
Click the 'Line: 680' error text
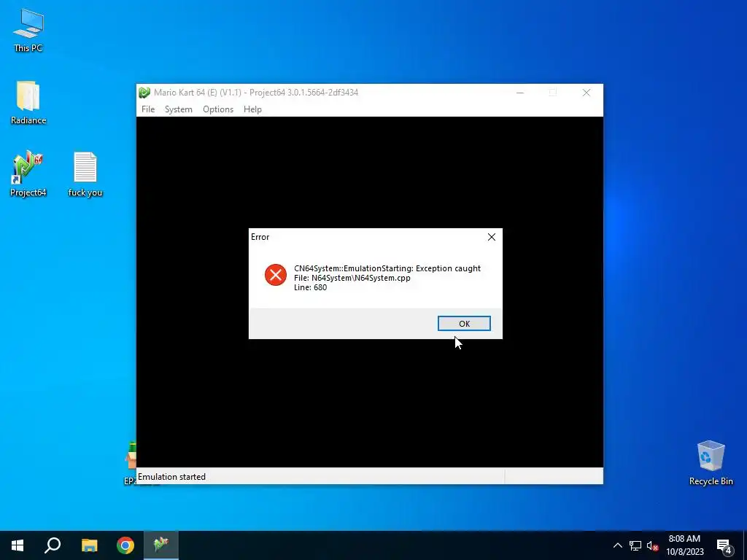click(x=311, y=287)
